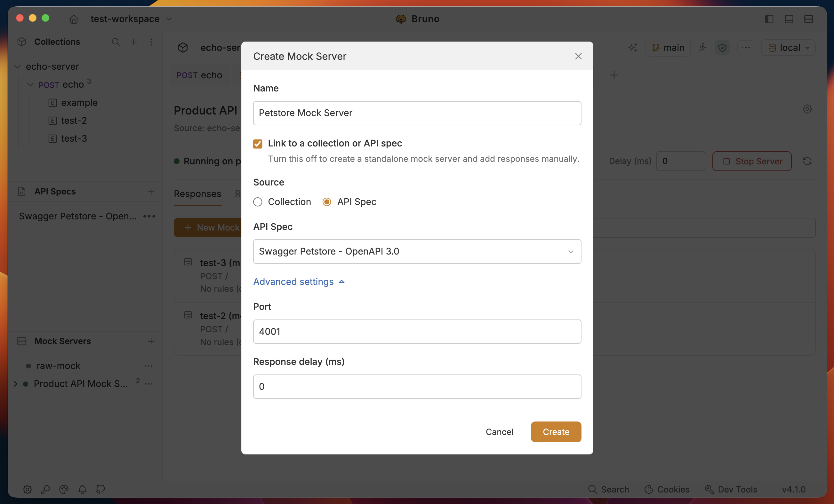Click the key icon in status bar

coord(46,489)
